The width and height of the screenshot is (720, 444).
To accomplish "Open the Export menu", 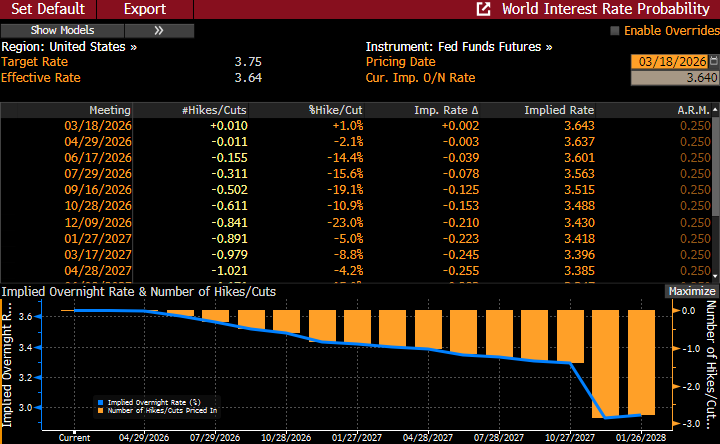I will [145, 9].
